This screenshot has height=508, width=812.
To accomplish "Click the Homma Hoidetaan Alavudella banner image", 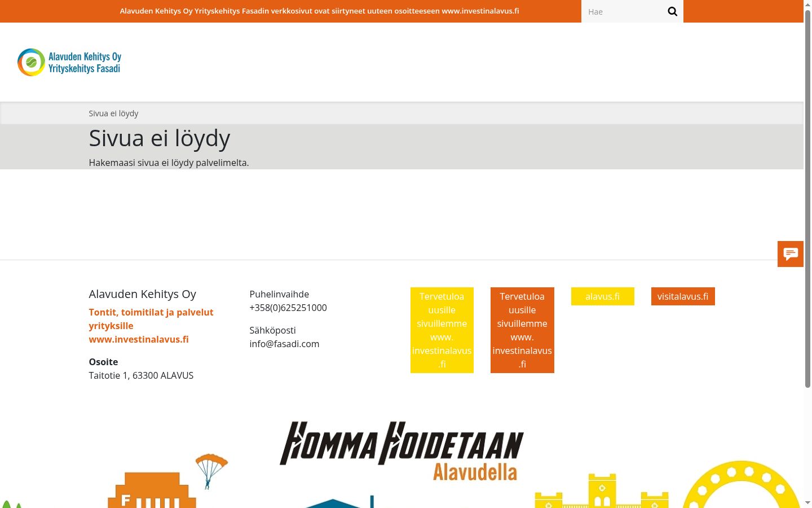I will tap(401, 450).
